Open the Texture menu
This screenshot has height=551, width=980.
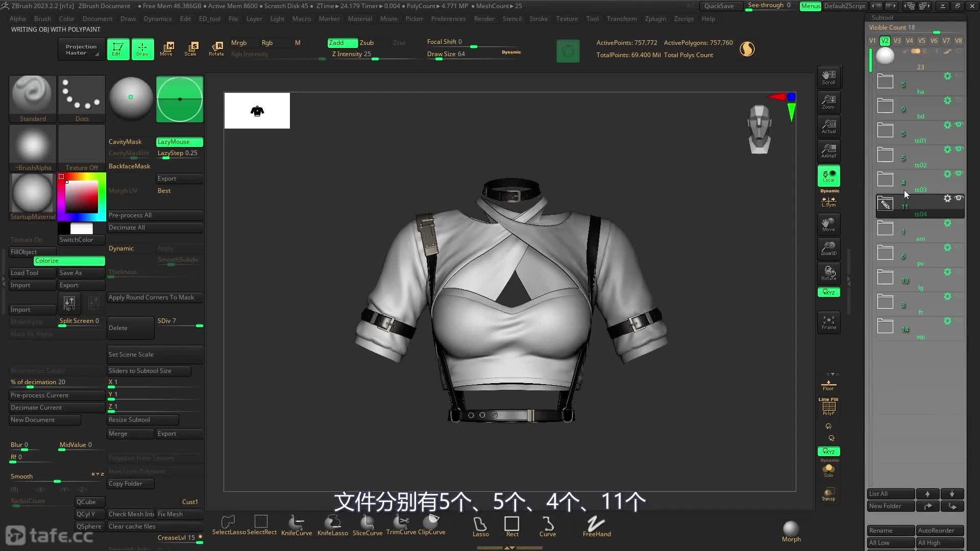pos(567,18)
